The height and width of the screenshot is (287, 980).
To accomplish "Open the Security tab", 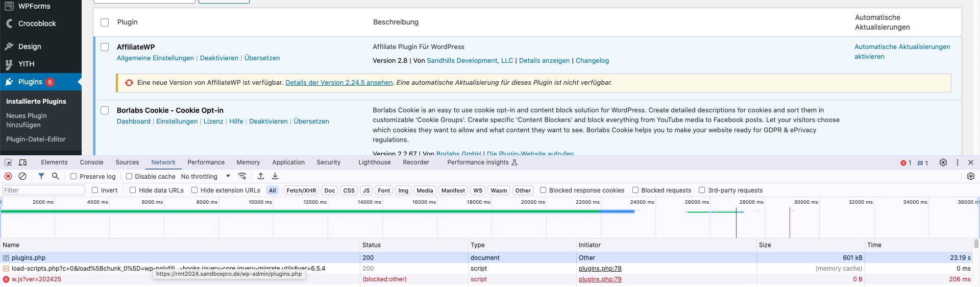I will (328, 162).
